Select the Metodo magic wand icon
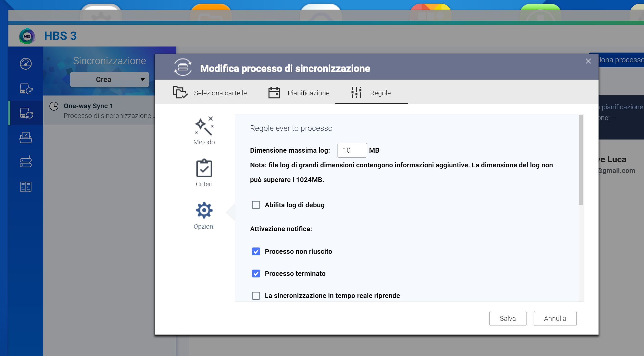 [204, 126]
